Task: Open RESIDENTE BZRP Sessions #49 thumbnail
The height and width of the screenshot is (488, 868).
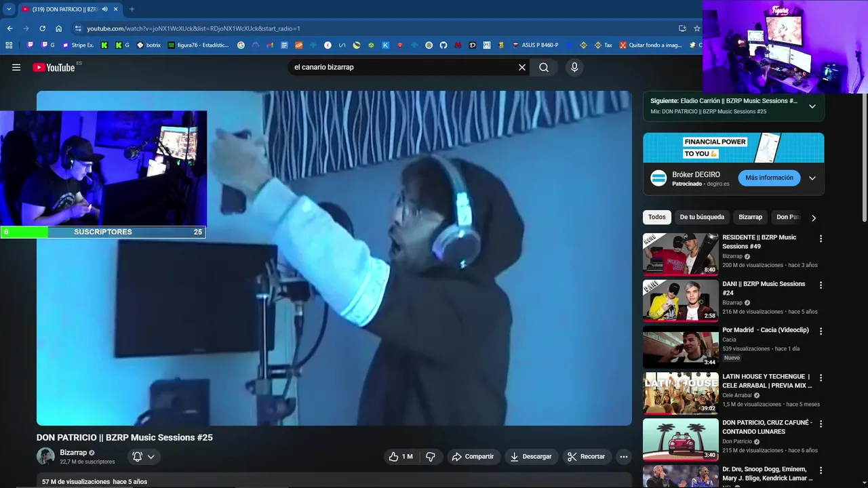Action: [680, 254]
